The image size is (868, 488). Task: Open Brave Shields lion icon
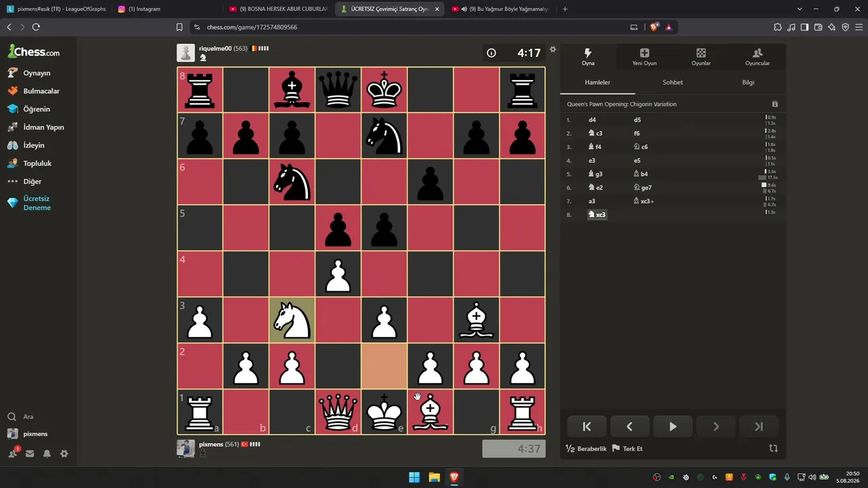point(654,27)
